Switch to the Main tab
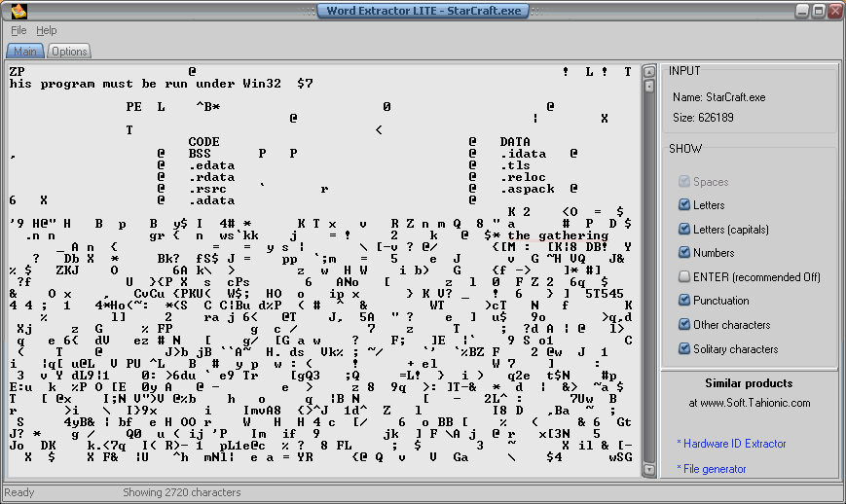The height and width of the screenshot is (504, 846). [24, 52]
